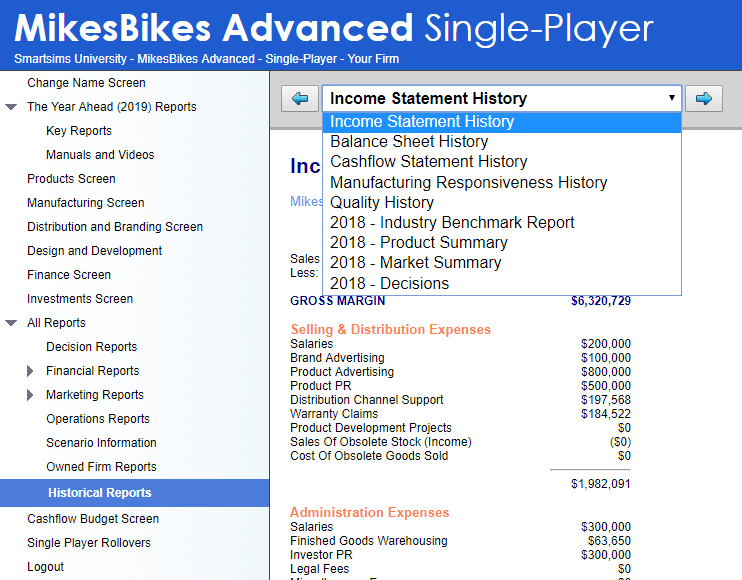Select 2018 - Decisions from the list

(389, 283)
